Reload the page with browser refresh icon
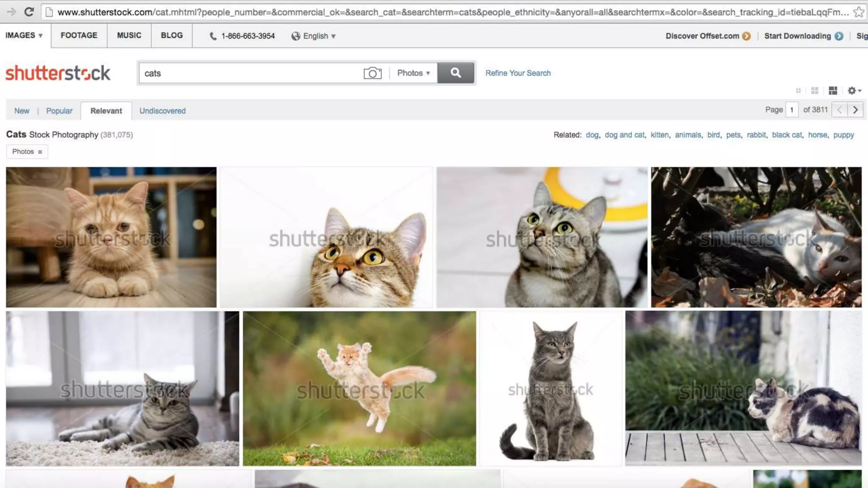 (x=29, y=12)
